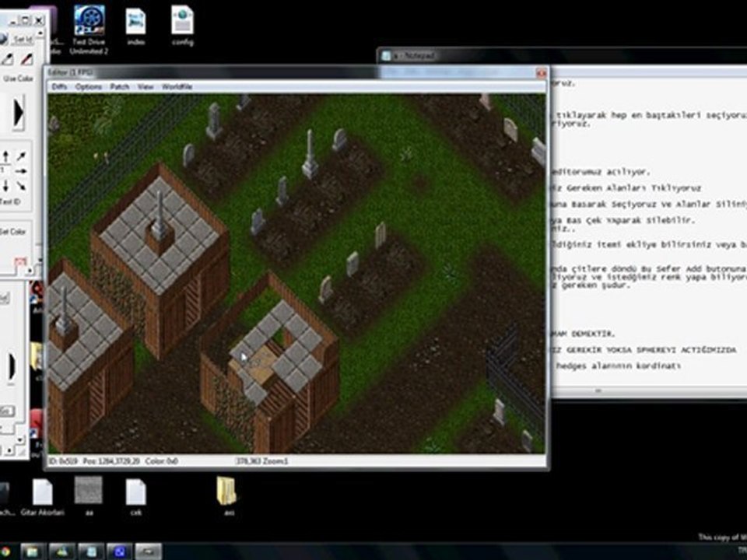Viewport: 747px width, 560px height.
Task: Select the cek file on desktop
Action: coord(135,497)
